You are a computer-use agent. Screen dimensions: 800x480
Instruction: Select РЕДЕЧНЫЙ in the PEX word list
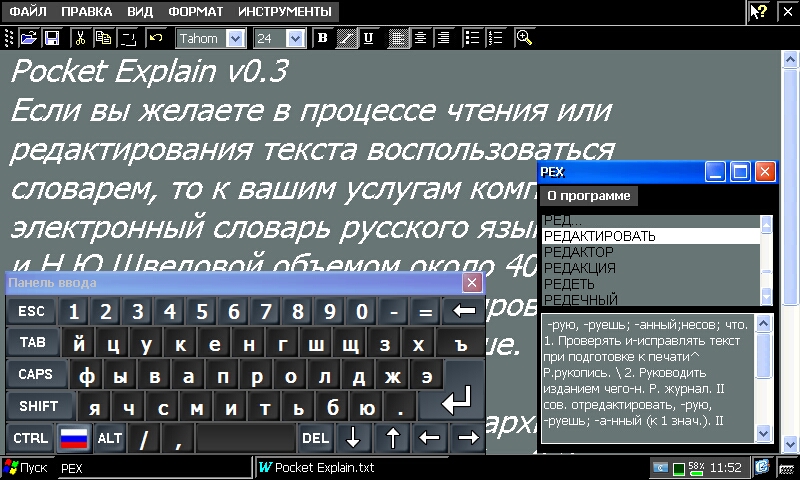tap(651, 299)
